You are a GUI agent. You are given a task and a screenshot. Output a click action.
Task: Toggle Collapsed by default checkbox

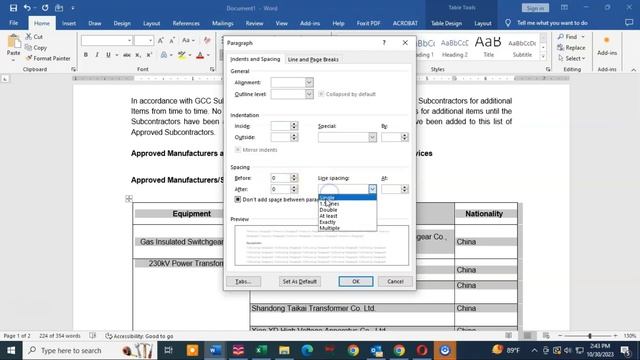[321, 94]
